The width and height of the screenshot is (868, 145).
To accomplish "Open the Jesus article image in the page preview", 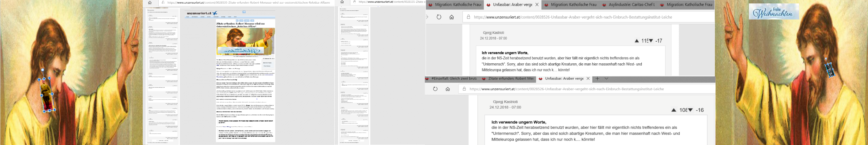I will (245, 41).
